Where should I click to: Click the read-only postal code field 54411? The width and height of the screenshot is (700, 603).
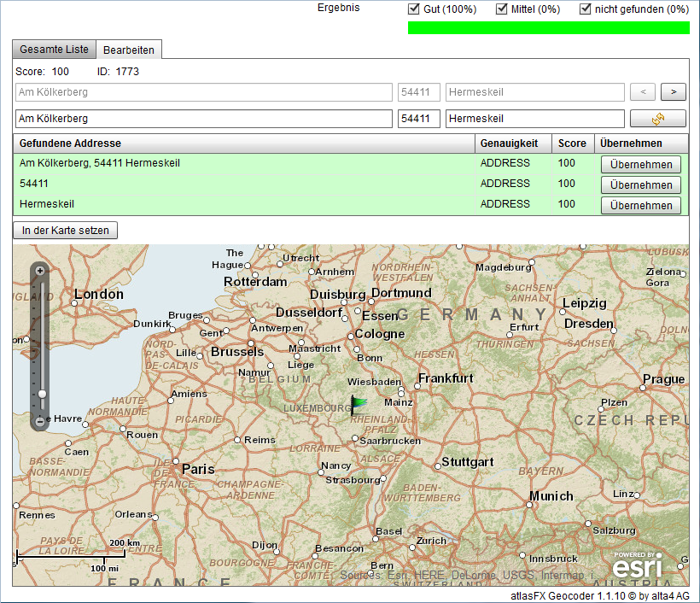[x=419, y=92]
